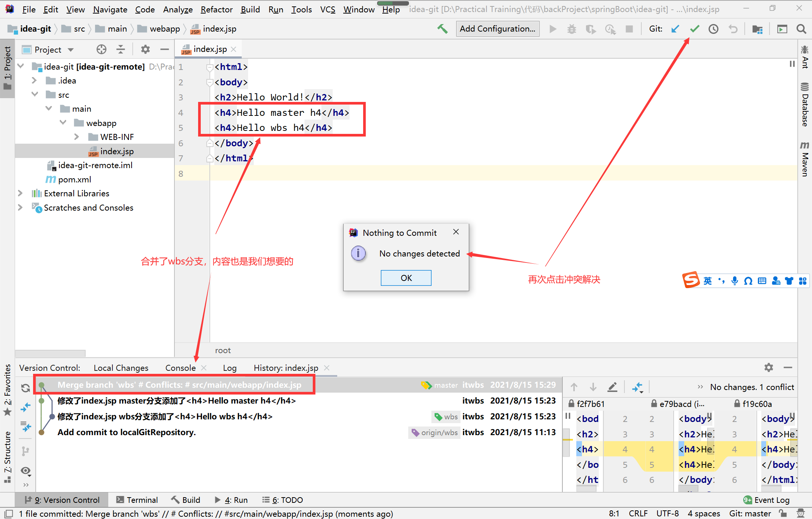This screenshot has width=812, height=519.
Task: Click the eye icon in log sidebar
Action: coord(26,470)
